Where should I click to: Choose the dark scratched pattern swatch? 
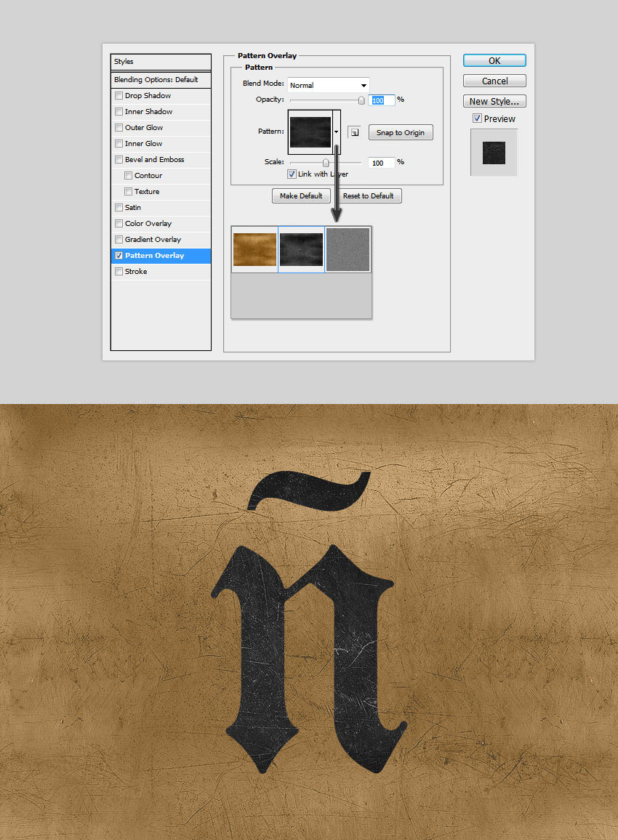pos(301,250)
